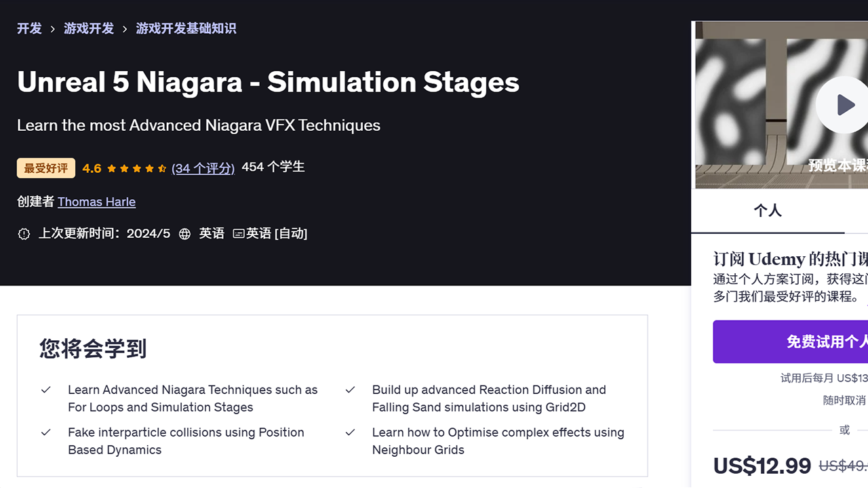Click checkmark beside Build up advanced Reaction Diffusion
Viewport: 868px width, 488px height.
pyautogui.click(x=350, y=390)
